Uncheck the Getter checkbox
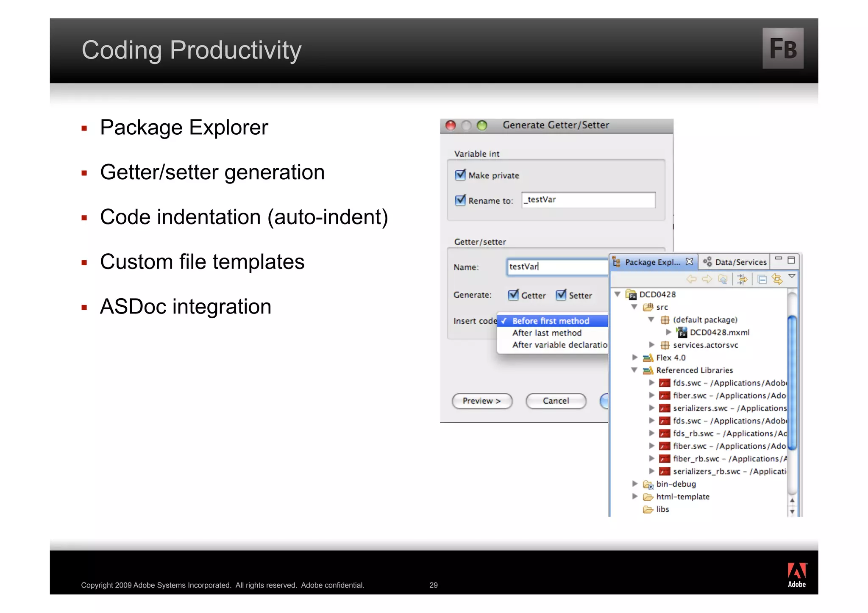This screenshot has height=613, width=868. [513, 295]
